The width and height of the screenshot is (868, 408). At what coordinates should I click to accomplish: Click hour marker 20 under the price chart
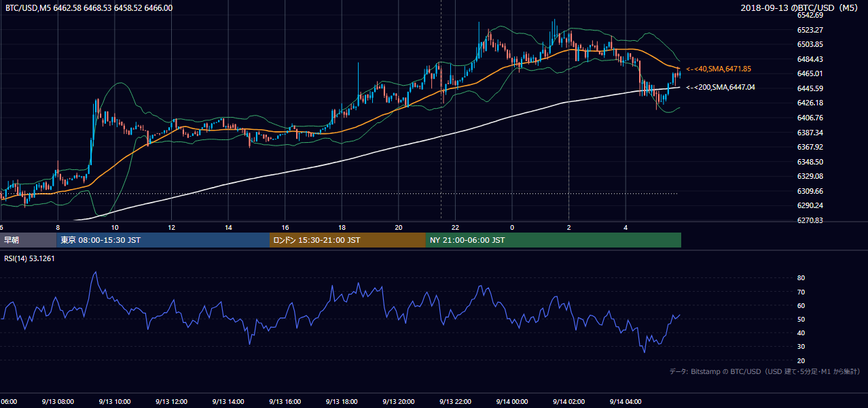399,228
